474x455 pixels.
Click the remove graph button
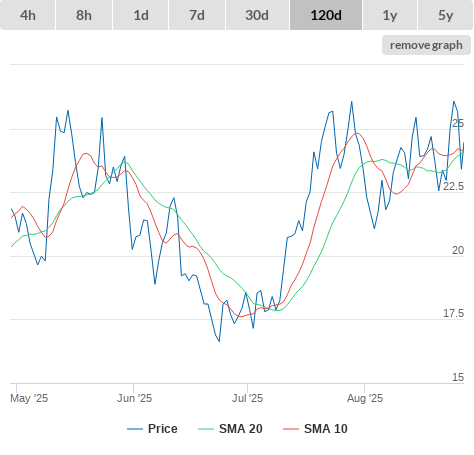[x=426, y=45]
